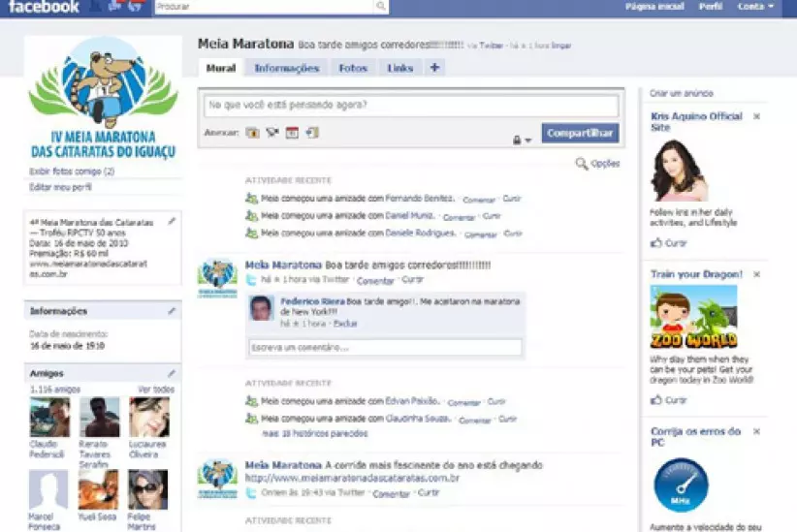
Task: Open Opções wall filter options
Action: point(597,164)
